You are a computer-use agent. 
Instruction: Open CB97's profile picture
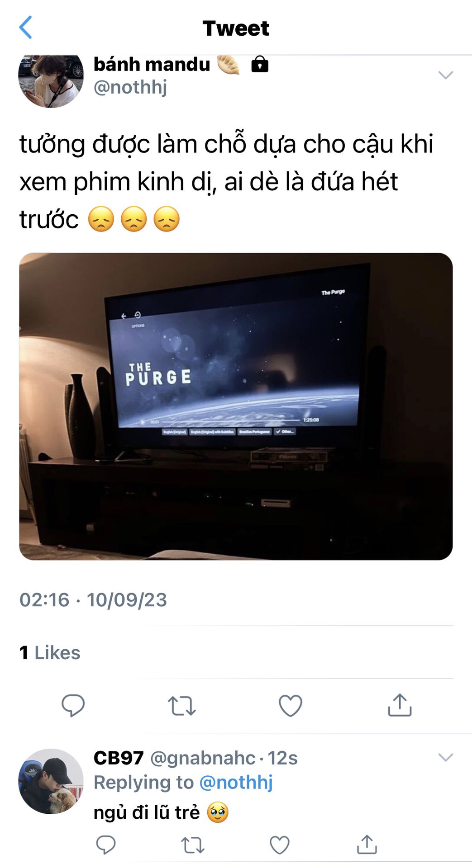51,781
